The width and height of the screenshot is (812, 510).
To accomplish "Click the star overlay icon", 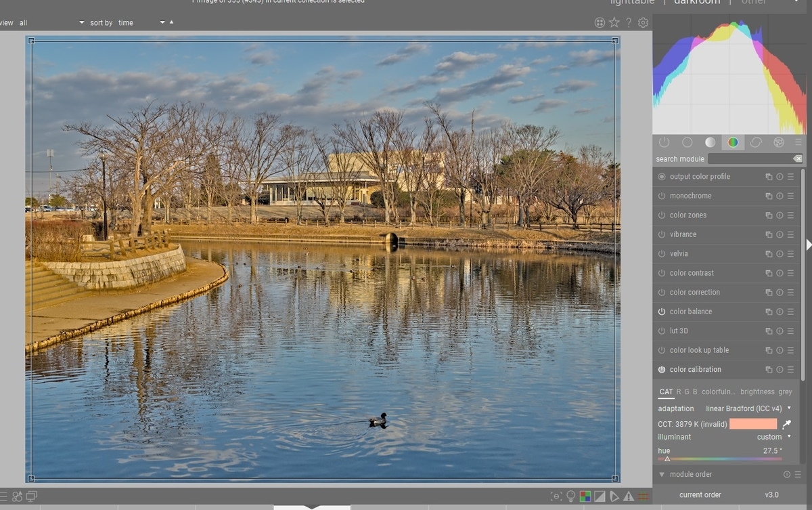I will pos(614,22).
